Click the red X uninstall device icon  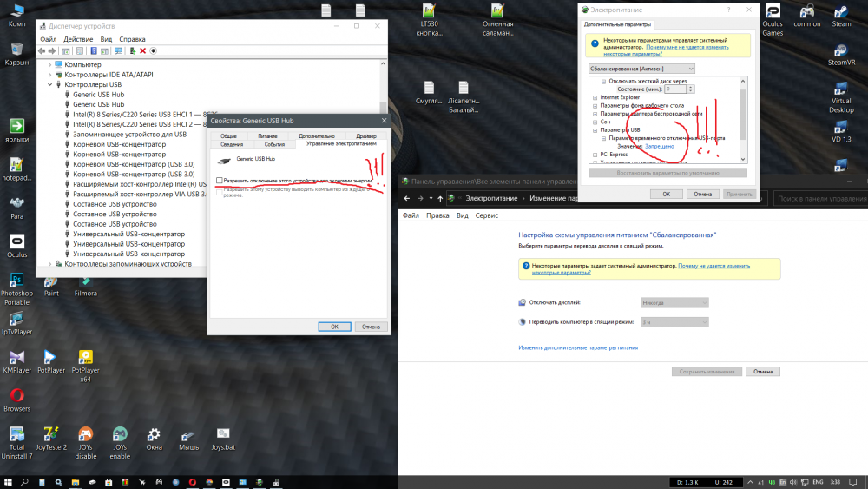coord(143,51)
